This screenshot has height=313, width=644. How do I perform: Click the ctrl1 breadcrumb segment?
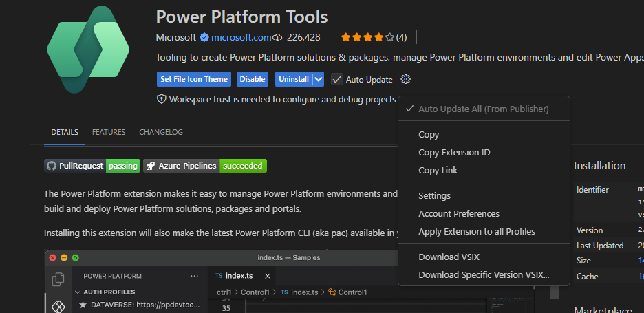(224, 292)
